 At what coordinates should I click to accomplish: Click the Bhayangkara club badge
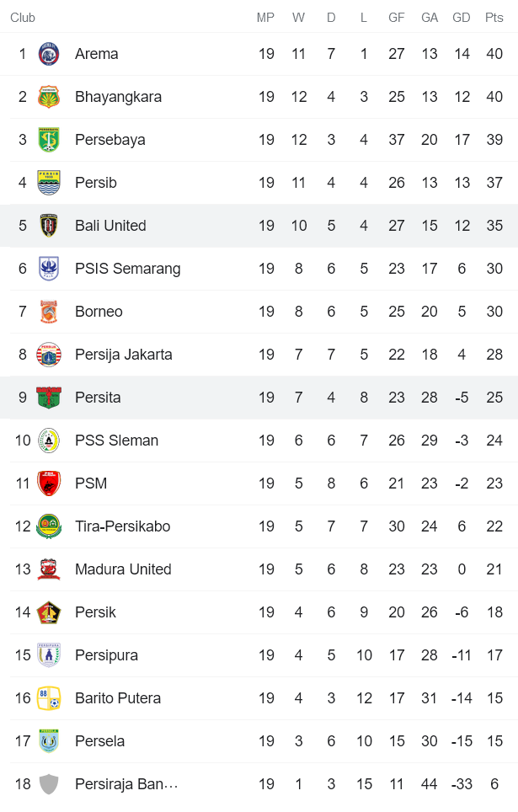pos(50,96)
